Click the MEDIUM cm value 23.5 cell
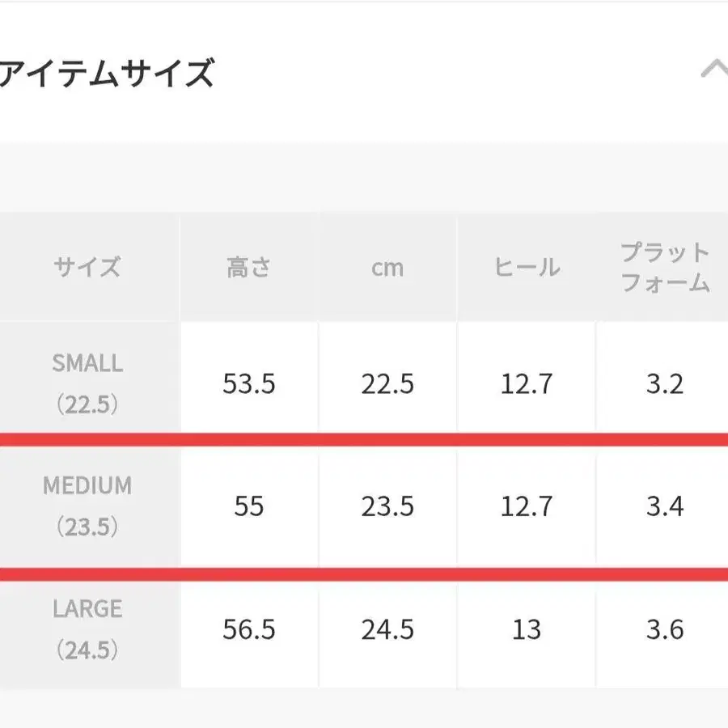 [x=387, y=506]
